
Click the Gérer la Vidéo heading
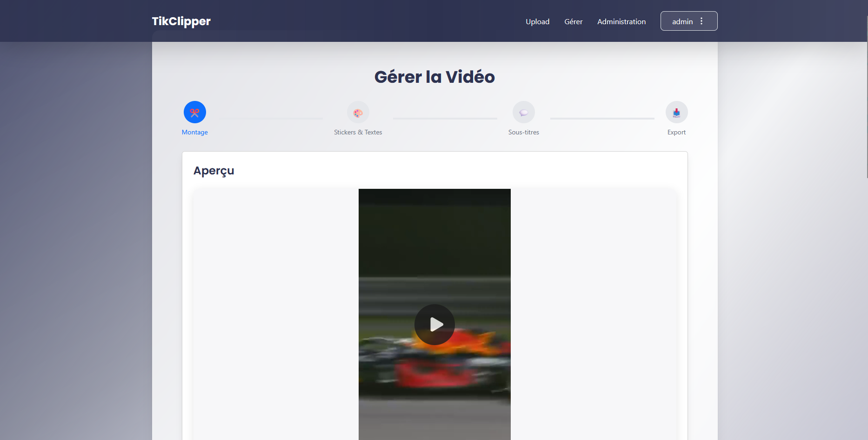(434, 77)
